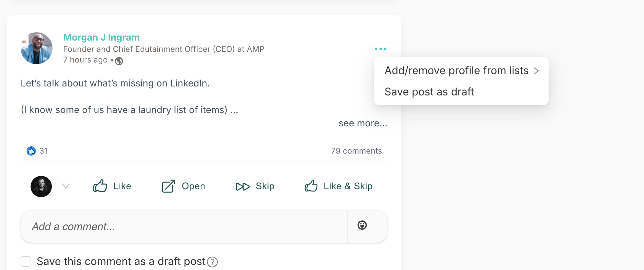Image resolution: width=644 pixels, height=270 pixels.
Task: Click the Skip fast-forward icon
Action: click(243, 187)
